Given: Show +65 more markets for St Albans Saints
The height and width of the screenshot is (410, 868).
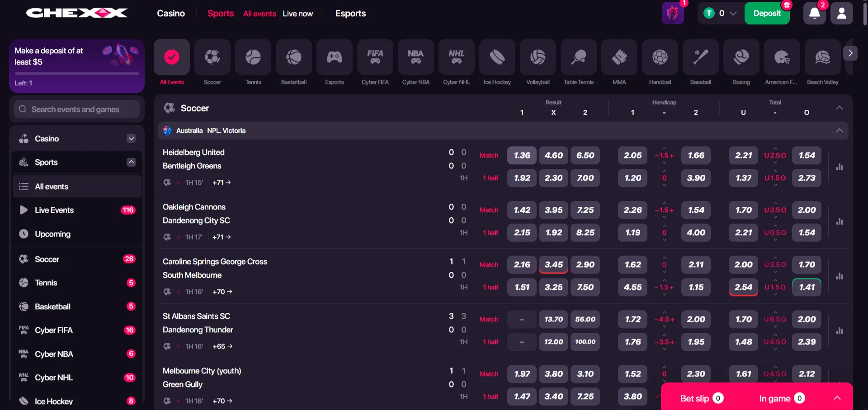Looking at the screenshot, I should tap(222, 346).
